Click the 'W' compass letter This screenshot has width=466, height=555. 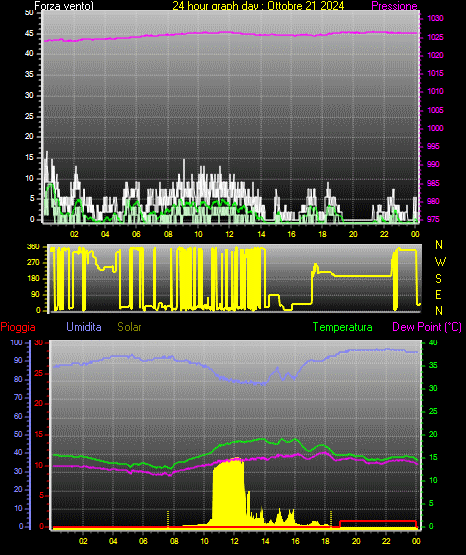440,262
